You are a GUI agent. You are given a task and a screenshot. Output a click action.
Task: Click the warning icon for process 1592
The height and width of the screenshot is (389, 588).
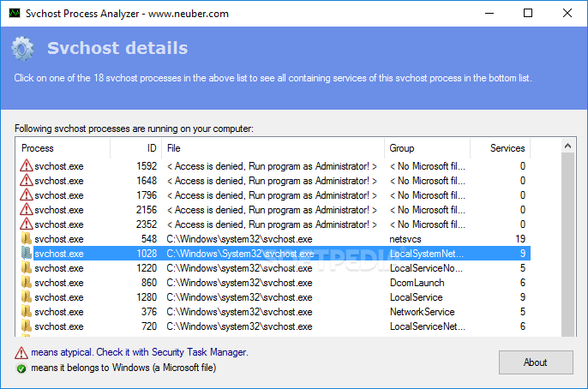point(27,165)
